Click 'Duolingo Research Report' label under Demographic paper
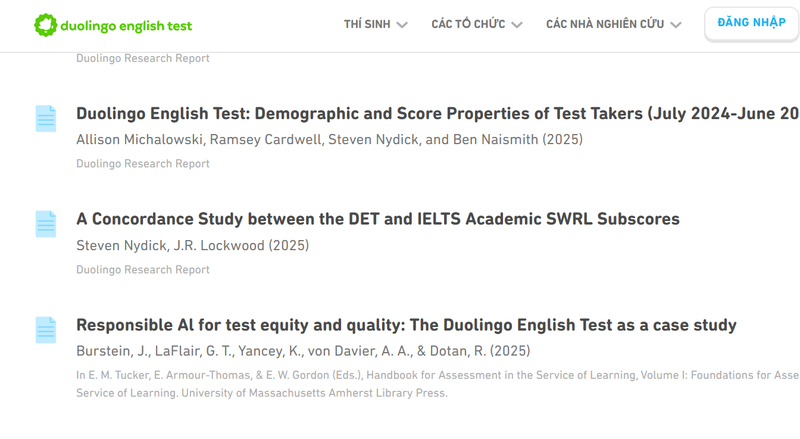Screen dimensions: 800x439 coord(143,164)
